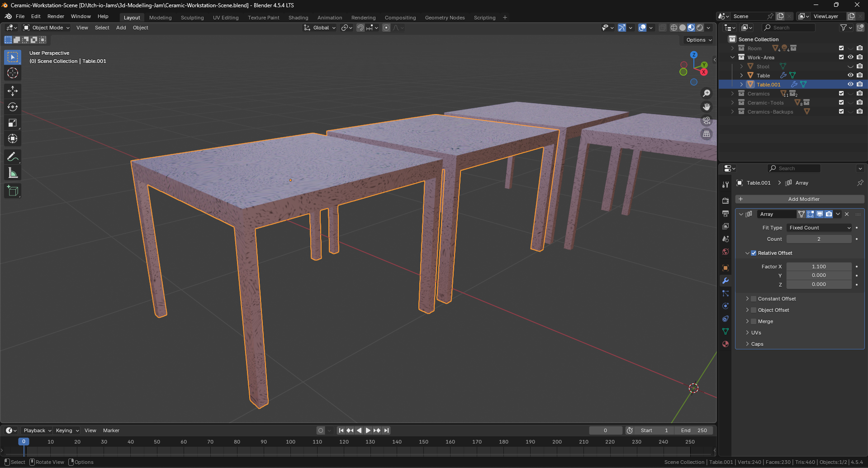Enable the Merge checkbox
The height and width of the screenshot is (468, 868).
[x=754, y=321]
